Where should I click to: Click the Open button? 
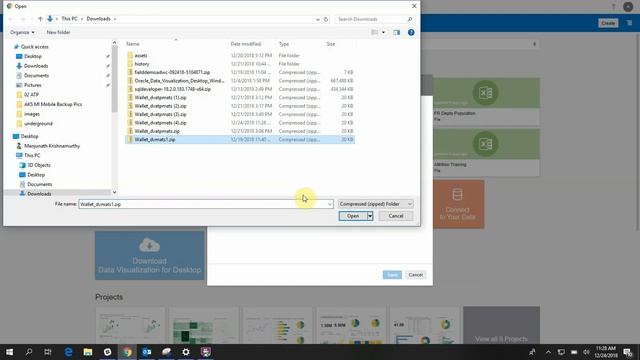point(353,216)
